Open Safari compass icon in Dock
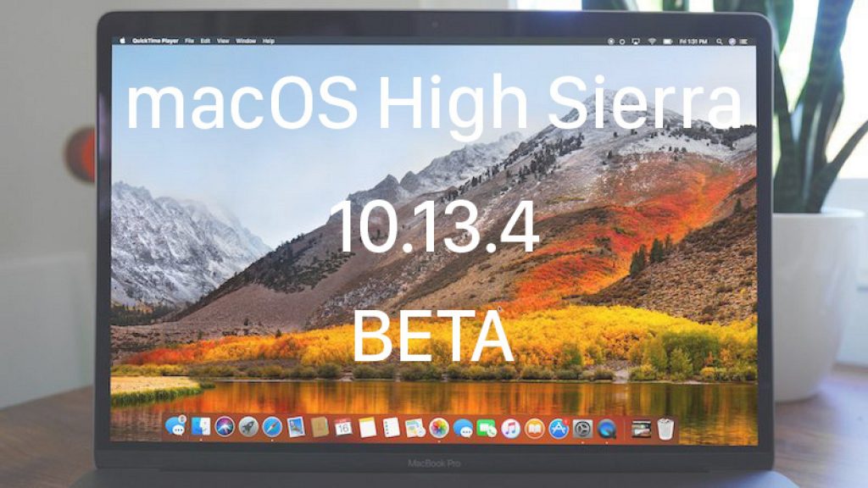This screenshot has width=868, height=488. (272, 427)
